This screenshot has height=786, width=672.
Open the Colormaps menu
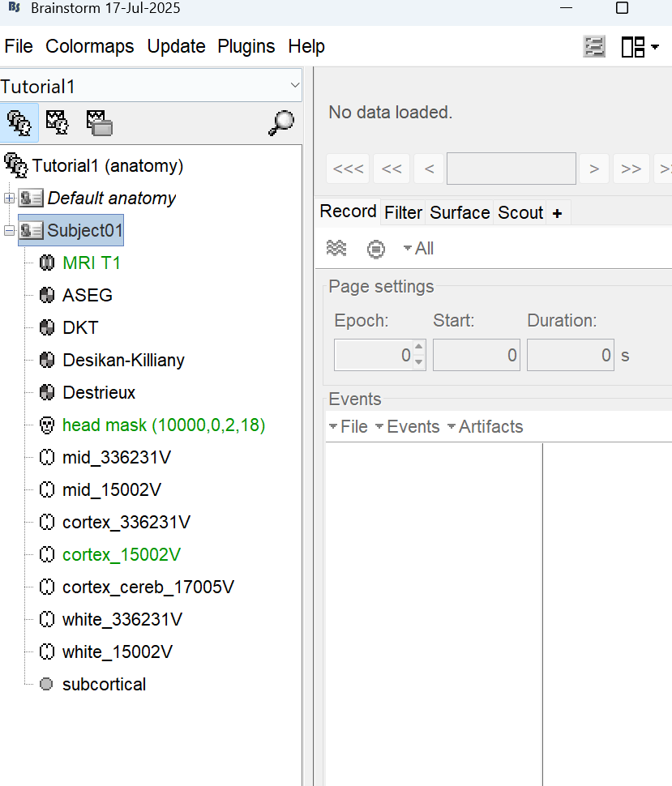(x=90, y=46)
